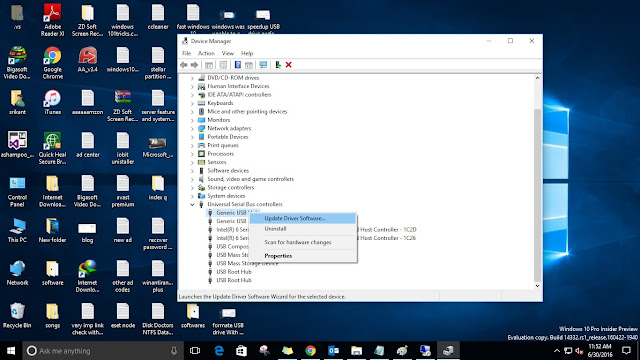
Task: Open Outlook from the taskbar
Action: [x=333, y=351]
